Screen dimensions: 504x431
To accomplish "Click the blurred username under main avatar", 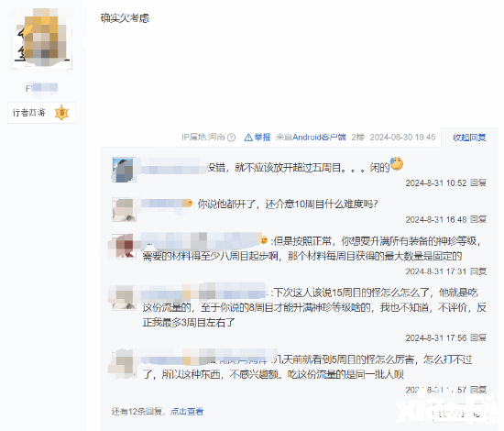I will coord(42,88).
